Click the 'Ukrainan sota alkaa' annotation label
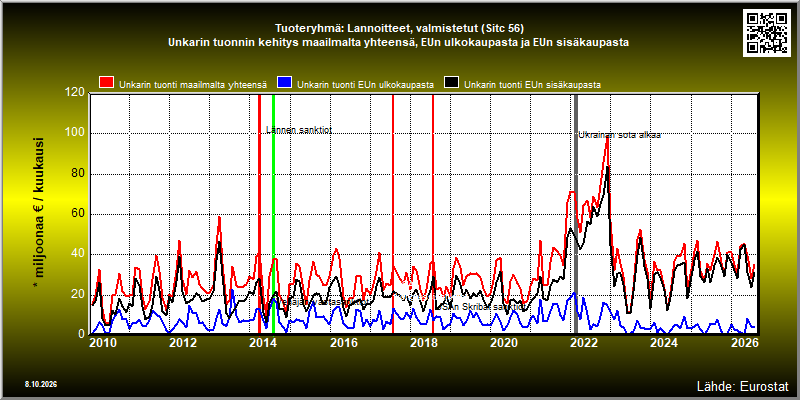800x400 pixels. coord(619,135)
